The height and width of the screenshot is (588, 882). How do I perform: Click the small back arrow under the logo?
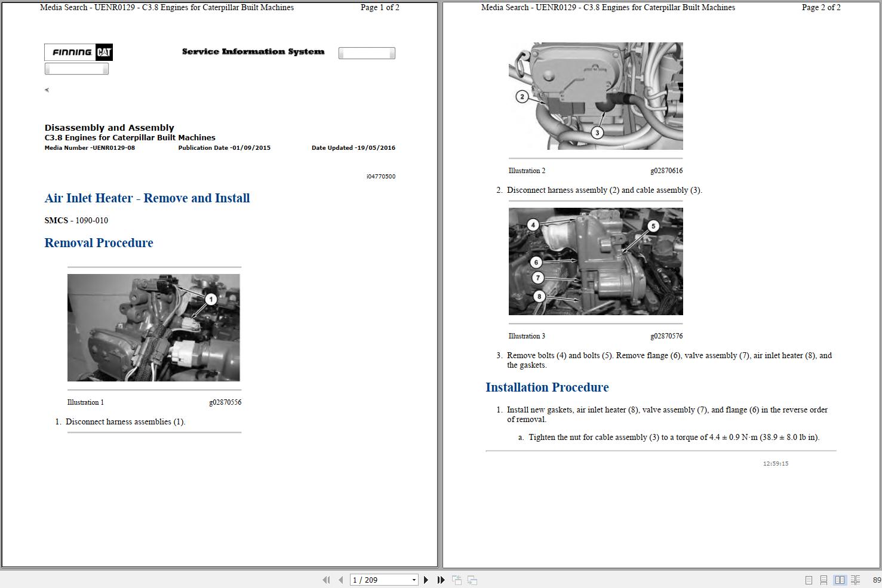tap(47, 90)
